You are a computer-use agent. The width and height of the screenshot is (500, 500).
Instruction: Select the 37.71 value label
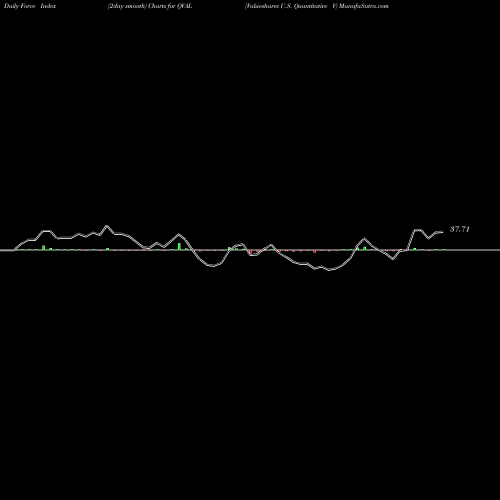point(460,229)
